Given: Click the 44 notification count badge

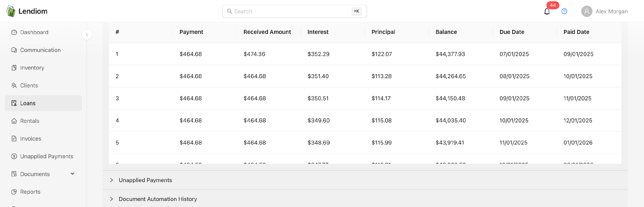Looking at the screenshot, I should pos(553,5).
